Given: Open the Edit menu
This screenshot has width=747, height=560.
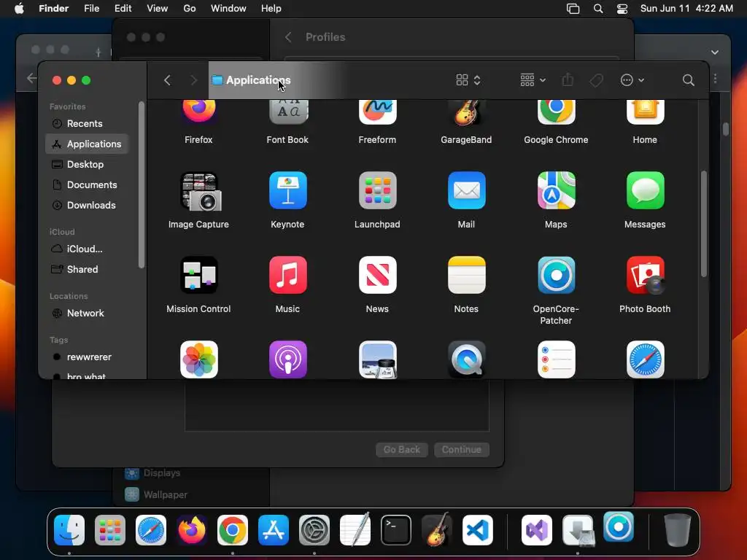Looking at the screenshot, I should 123,9.
